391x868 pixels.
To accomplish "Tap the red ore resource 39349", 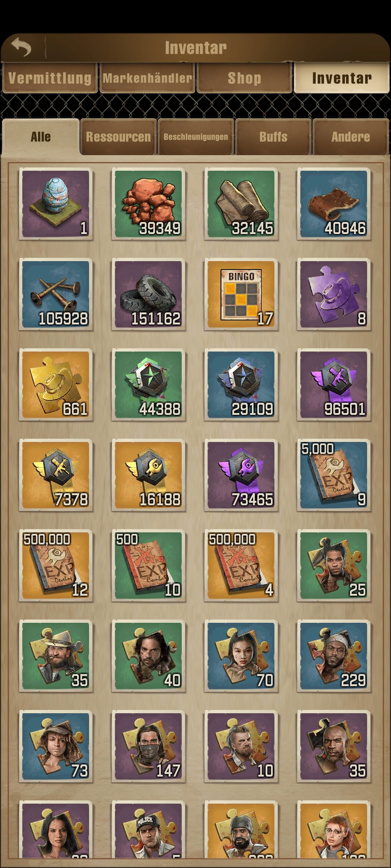I will 148,204.
